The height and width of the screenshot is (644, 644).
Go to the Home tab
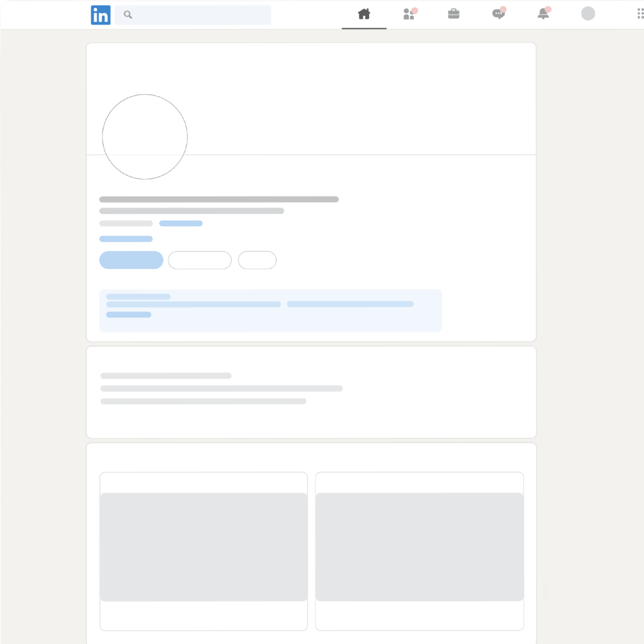(364, 14)
